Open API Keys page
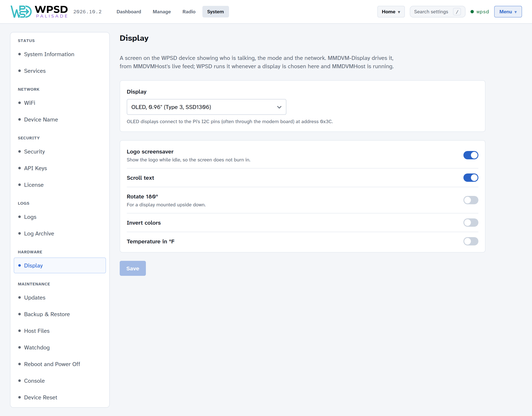This screenshot has width=532, height=416. pyautogui.click(x=60, y=168)
